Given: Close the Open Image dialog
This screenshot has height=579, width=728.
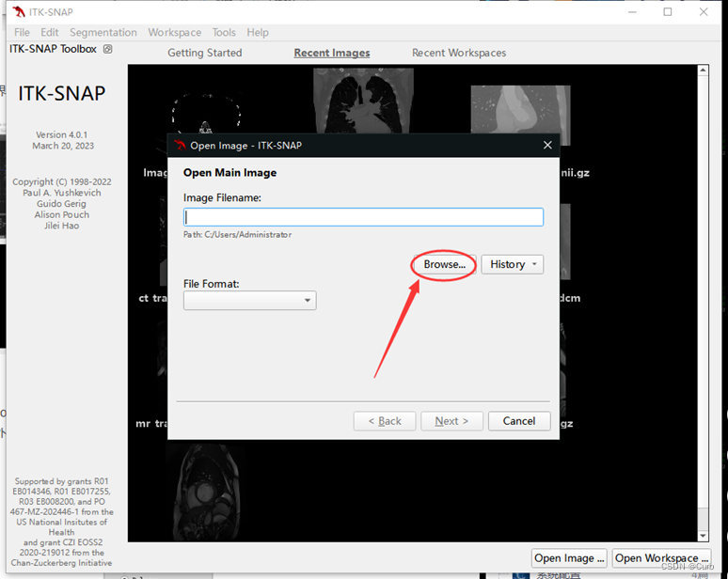Looking at the screenshot, I should pyautogui.click(x=547, y=145).
